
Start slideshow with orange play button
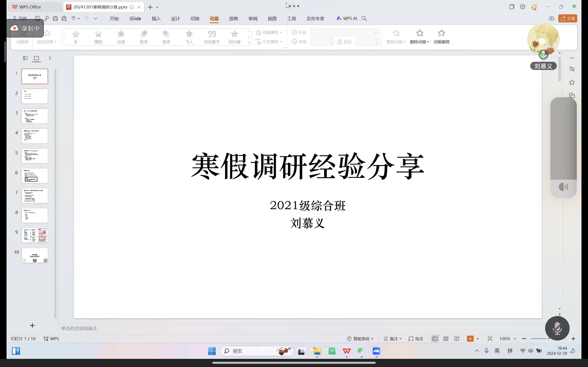[470, 339]
